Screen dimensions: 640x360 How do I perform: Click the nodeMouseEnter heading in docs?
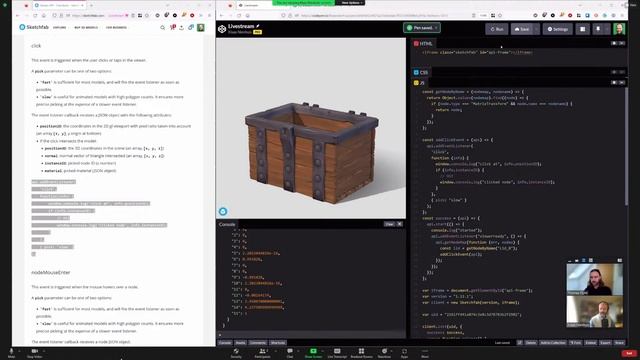[51, 272]
